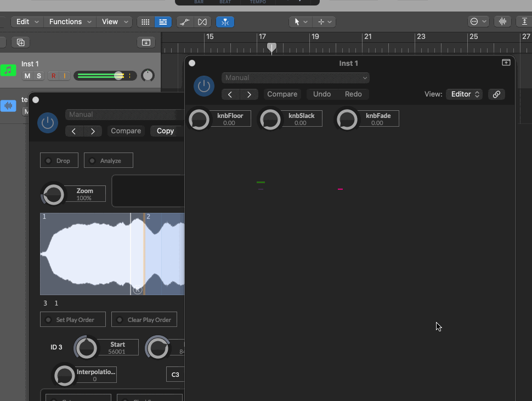Click Copy in the back plugin window
Viewport: 532px width, 401px height.
pos(165,131)
